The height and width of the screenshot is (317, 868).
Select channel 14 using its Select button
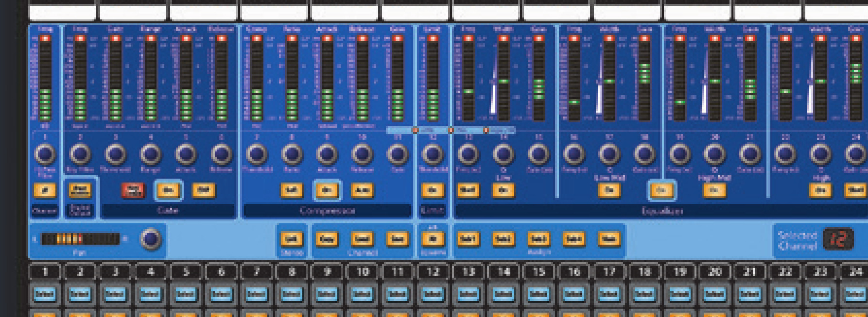503,294
